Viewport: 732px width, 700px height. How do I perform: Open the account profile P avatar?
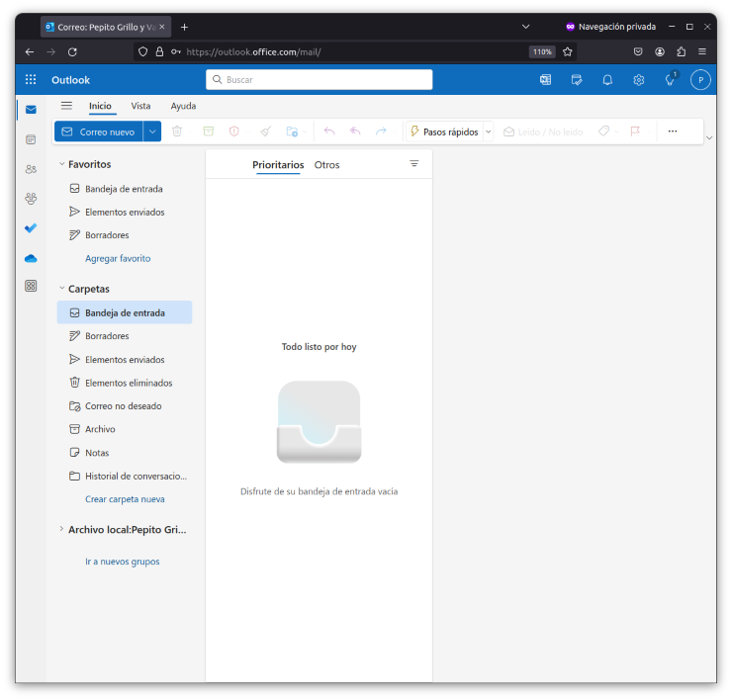click(x=700, y=80)
